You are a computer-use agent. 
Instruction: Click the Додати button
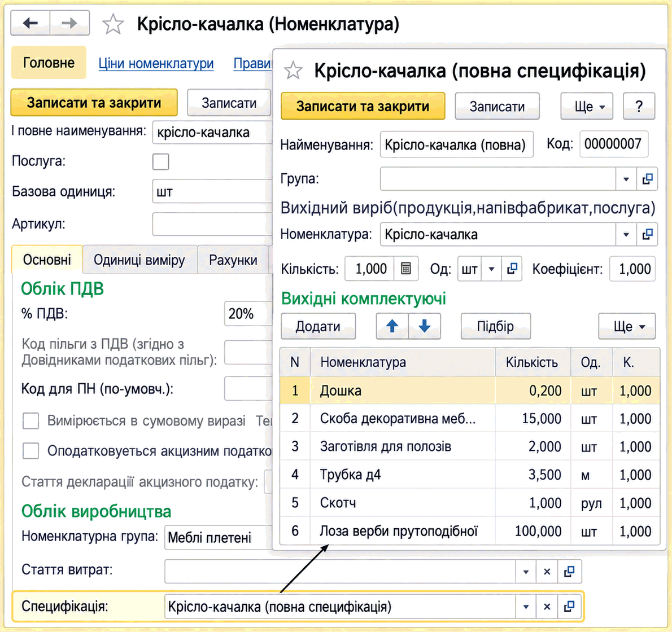(318, 326)
